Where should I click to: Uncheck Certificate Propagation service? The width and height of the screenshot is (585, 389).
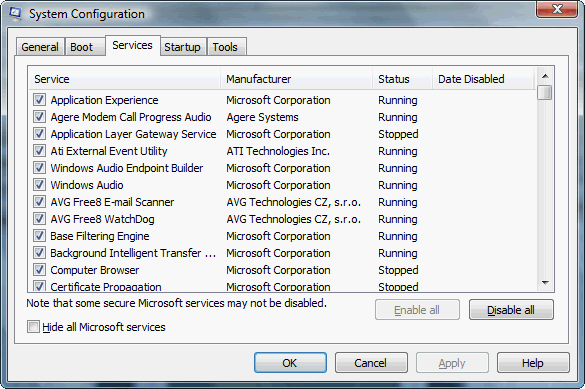pos(39,286)
